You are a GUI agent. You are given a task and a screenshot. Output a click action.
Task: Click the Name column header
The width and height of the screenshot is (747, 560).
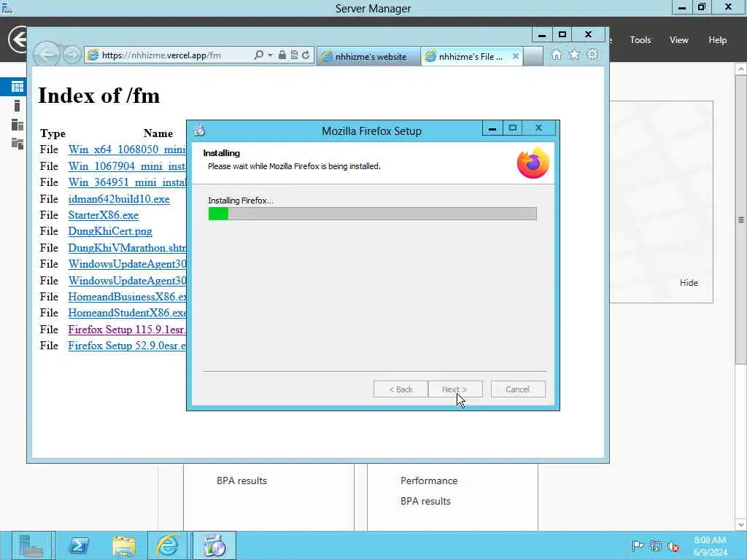click(x=158, y=133)
